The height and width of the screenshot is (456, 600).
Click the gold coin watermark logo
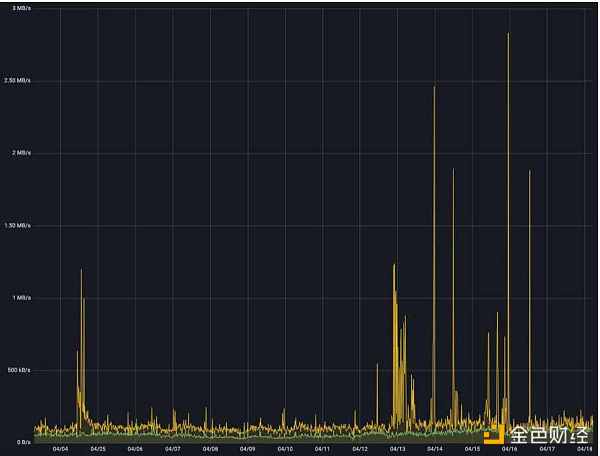click(x=494, y=434)
